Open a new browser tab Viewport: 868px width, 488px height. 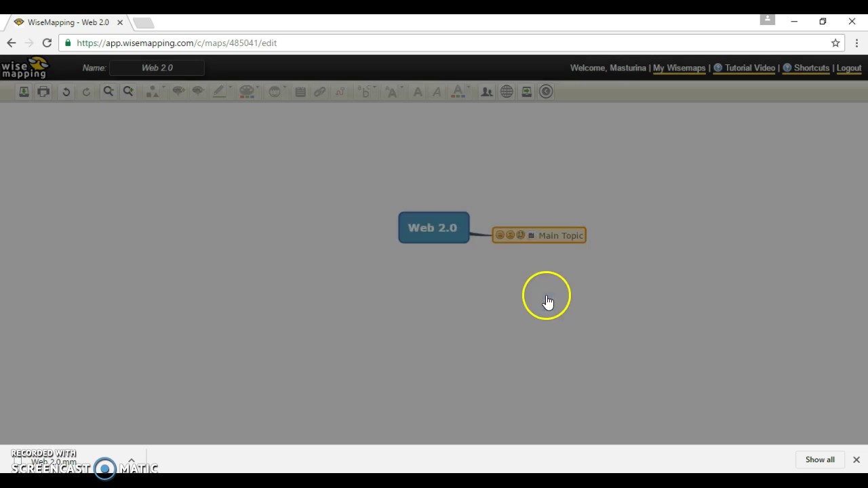(x=143, y=23)
